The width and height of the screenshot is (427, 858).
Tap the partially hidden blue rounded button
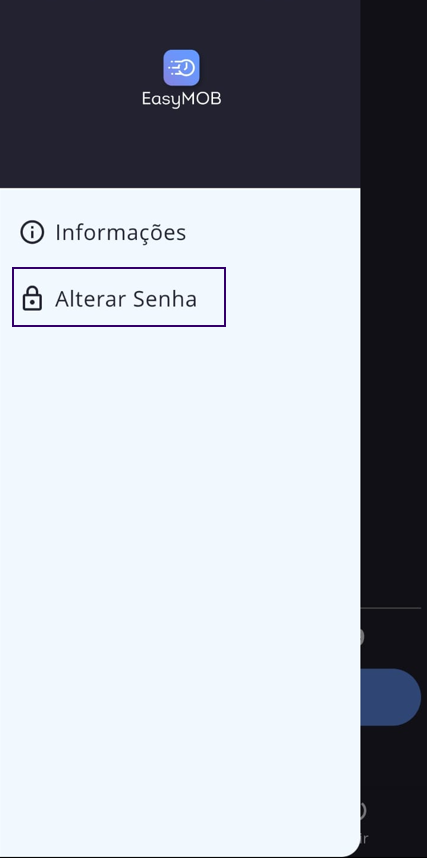[x=390, y=697]
